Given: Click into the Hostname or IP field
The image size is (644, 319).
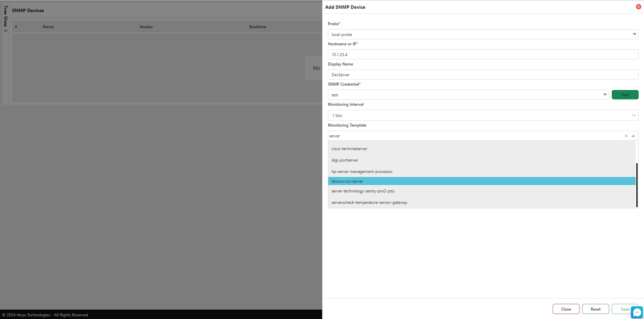Looking at the screenshot, I should [483, 54].
